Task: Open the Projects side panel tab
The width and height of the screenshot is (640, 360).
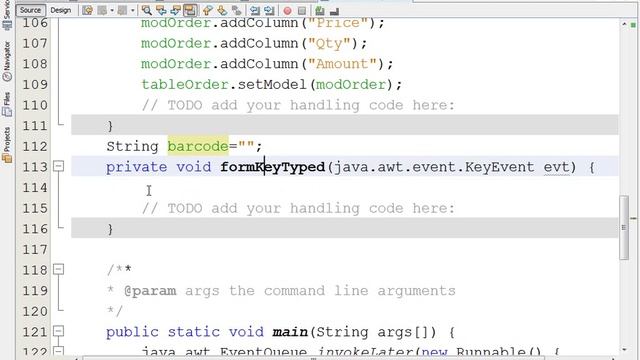Action: (7, 145)
